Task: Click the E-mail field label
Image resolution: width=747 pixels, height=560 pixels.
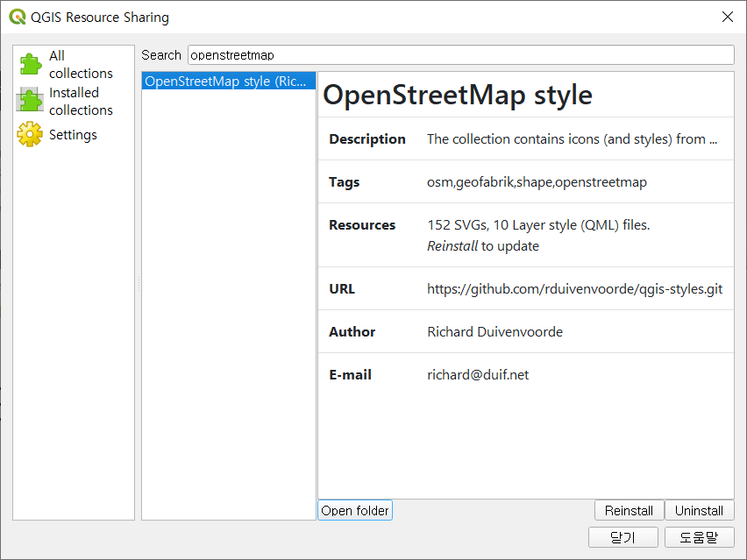Action: pos(350,375)
